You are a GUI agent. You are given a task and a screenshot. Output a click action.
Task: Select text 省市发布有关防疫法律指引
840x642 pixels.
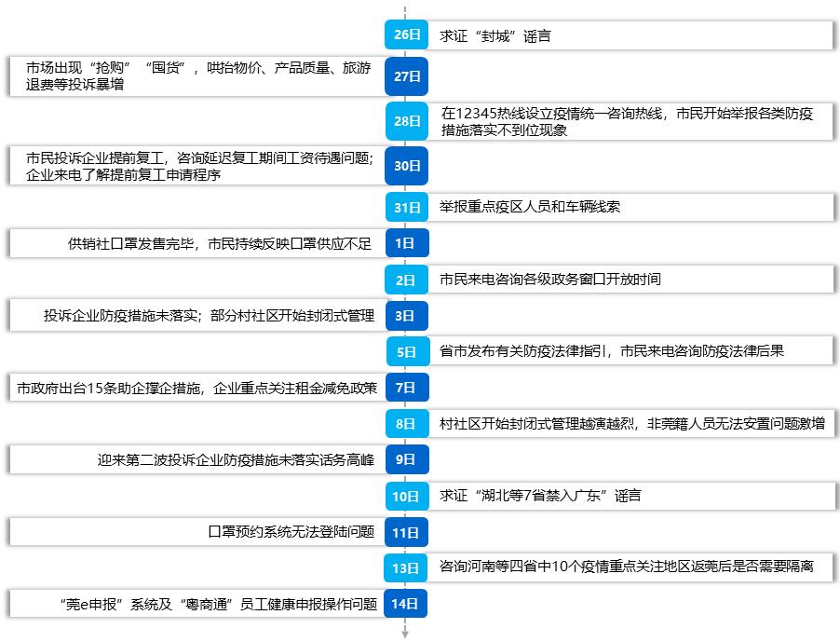[x=611, y=351]
